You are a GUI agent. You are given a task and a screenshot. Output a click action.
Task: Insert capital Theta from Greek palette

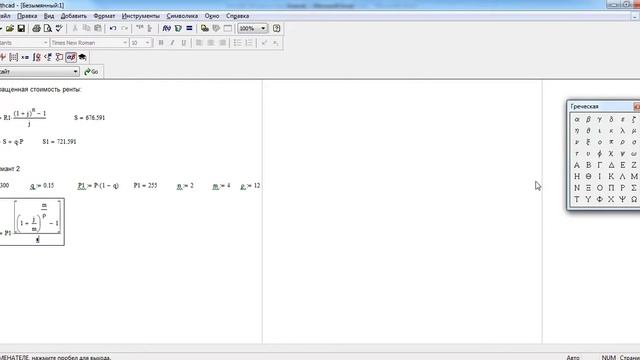point(588,176)
